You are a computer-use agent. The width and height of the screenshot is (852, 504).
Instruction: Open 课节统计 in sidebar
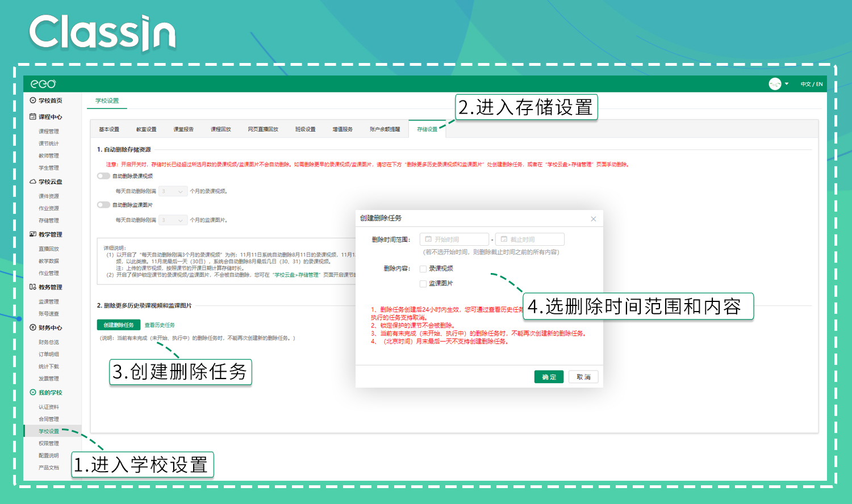click(x=49, y=144)
